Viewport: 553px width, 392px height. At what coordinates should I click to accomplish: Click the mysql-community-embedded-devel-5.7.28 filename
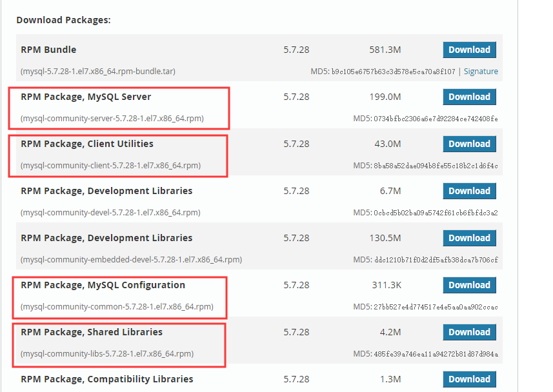coord(131,260)
